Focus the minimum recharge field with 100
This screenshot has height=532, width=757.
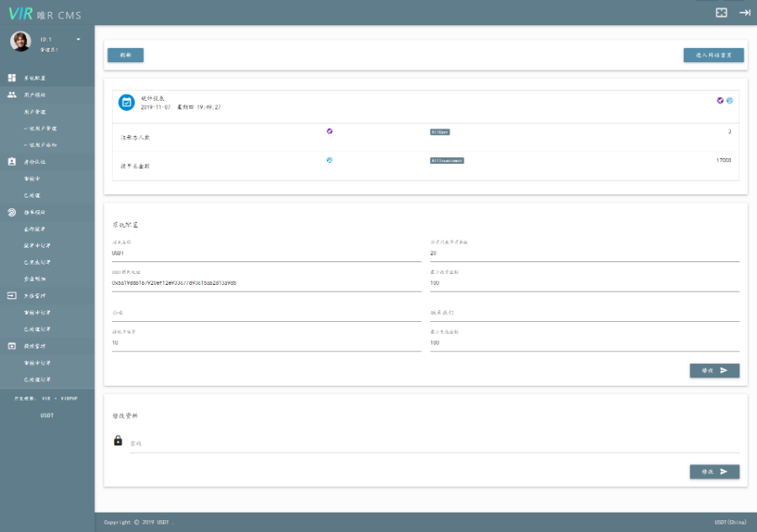tap(585, 343)
